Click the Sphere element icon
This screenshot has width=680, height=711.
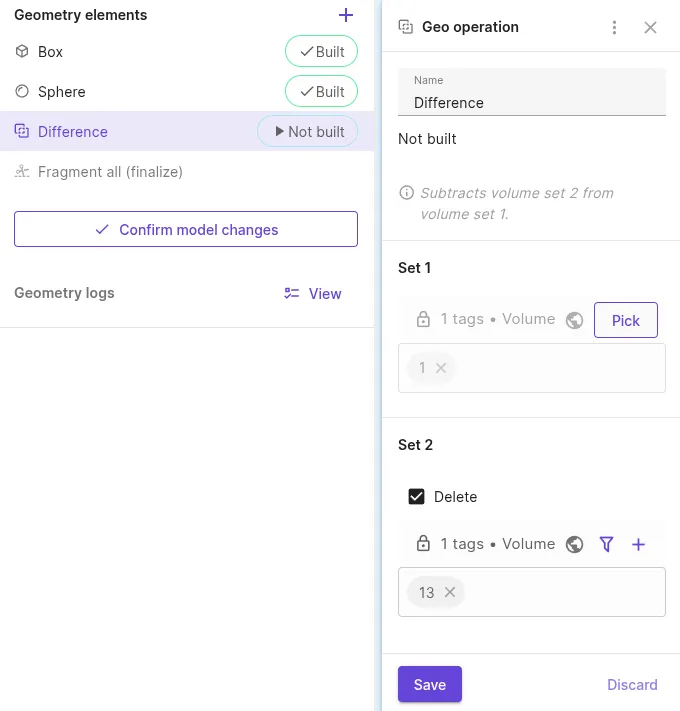[22, 91]
